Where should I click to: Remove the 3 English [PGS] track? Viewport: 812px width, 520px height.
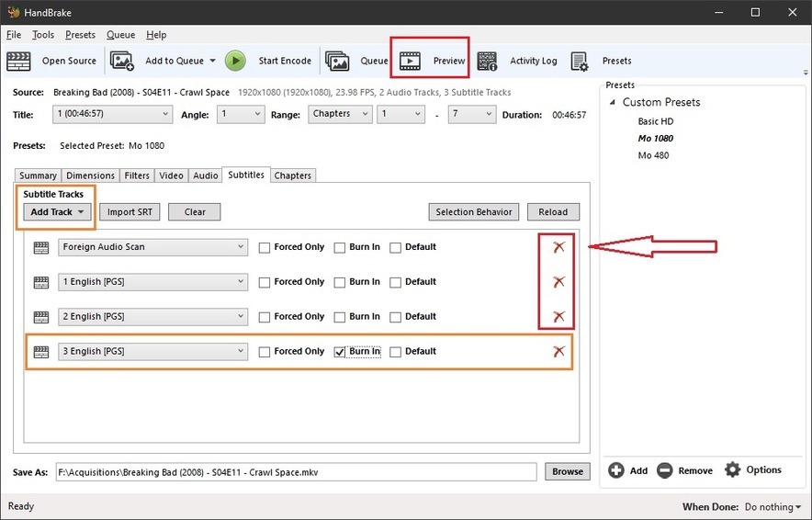pos(558,351)
